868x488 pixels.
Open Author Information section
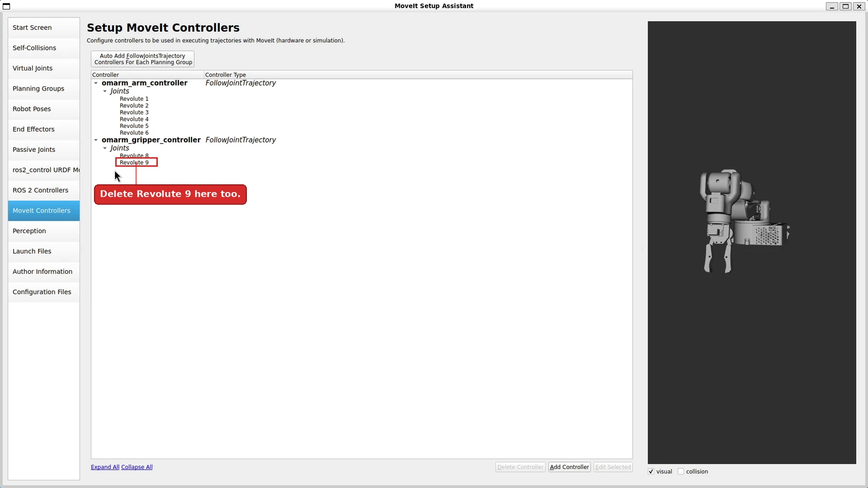pos(44,272)
